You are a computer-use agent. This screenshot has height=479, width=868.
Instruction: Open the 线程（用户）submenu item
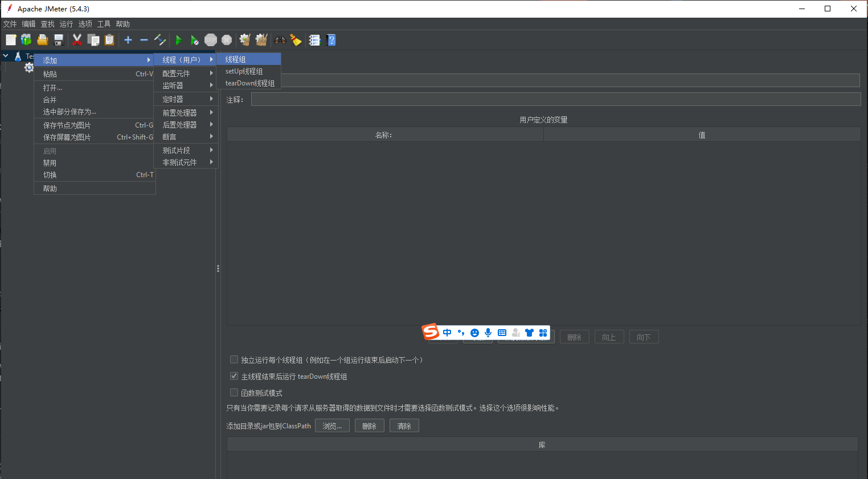click(186, 60)
